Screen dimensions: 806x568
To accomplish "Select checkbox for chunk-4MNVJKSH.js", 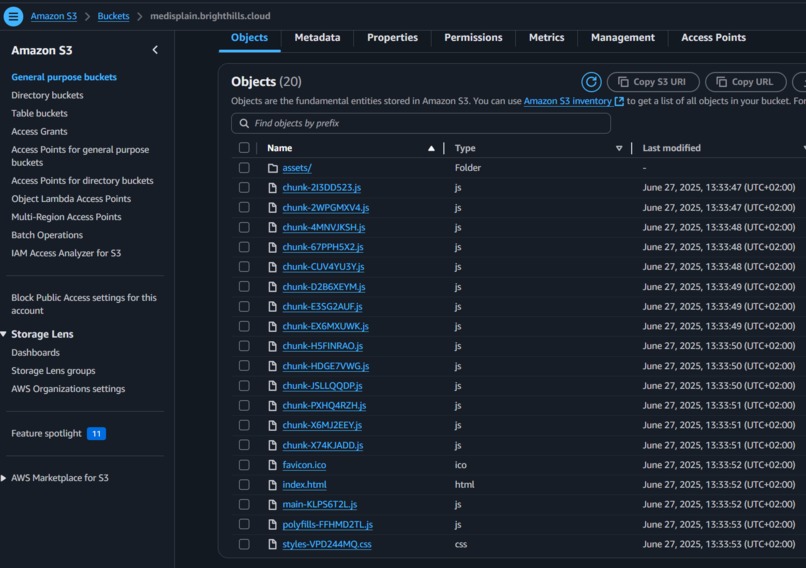I will click(x=244, y=227).
